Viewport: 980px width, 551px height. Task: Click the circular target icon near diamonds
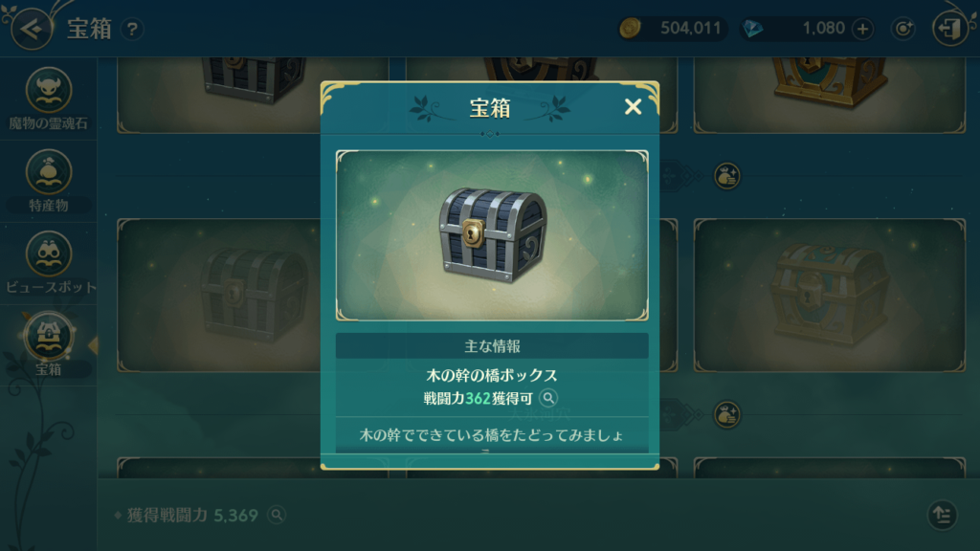(x=903, y=29)
